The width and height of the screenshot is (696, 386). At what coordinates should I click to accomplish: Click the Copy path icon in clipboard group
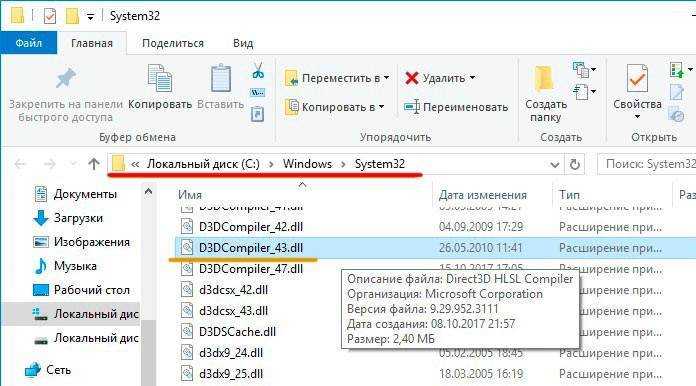[x=258, y=93]
